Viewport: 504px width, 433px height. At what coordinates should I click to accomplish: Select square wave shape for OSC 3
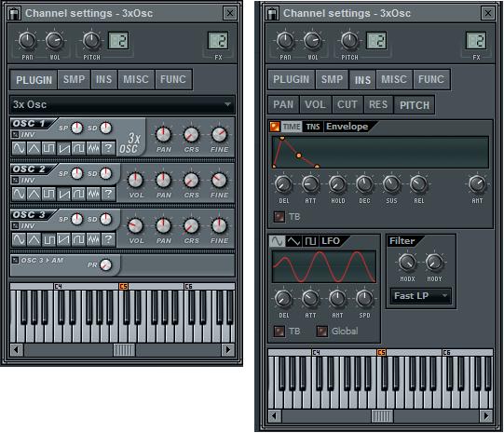pos(48,239)
